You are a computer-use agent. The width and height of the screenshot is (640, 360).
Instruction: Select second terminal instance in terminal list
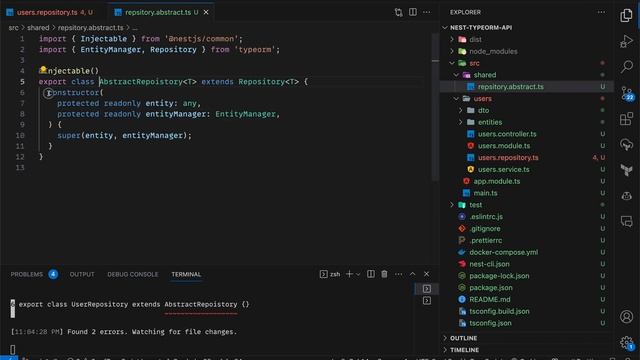coord(427,301)
